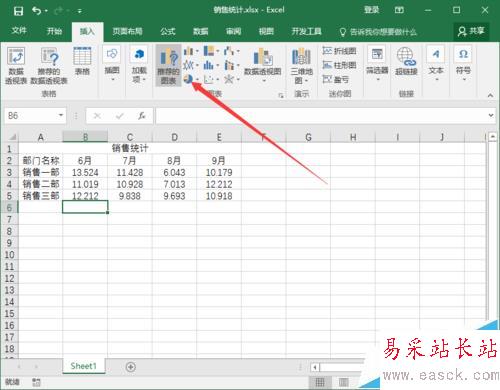Click Recommended PivotTables icon
The height and width of the screenshot is (390, 500).
click(x=49, y=65)
